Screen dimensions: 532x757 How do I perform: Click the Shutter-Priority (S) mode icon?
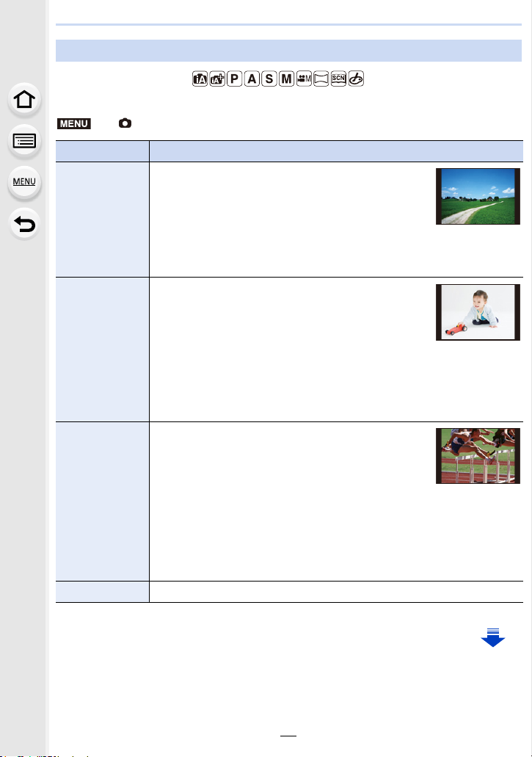click(269, 79)
